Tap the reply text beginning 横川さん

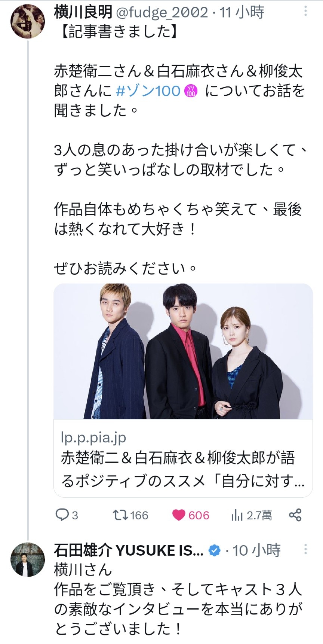tap(178, 599)
